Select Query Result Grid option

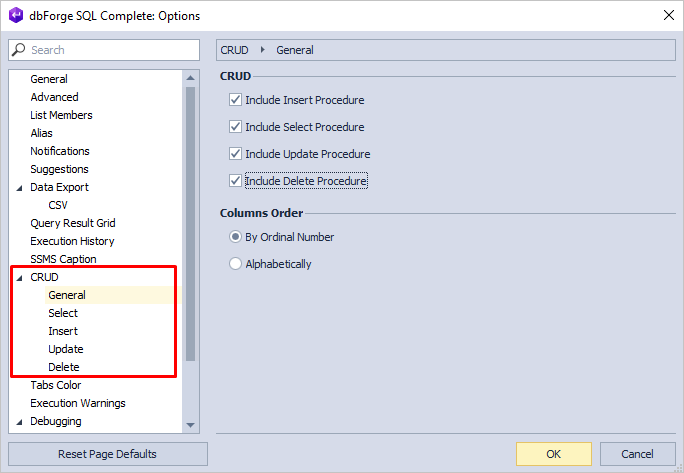click(73, 223)
